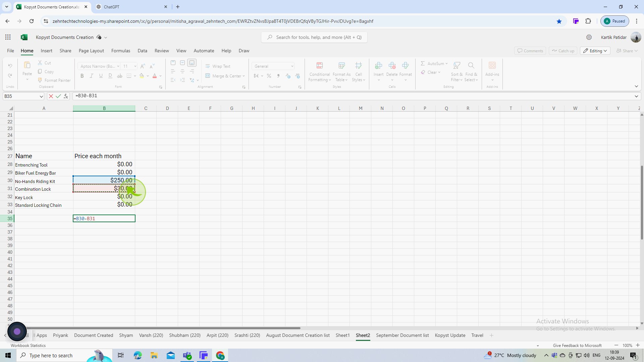Cancel formula entry with X icon

(x=51, y=96)
